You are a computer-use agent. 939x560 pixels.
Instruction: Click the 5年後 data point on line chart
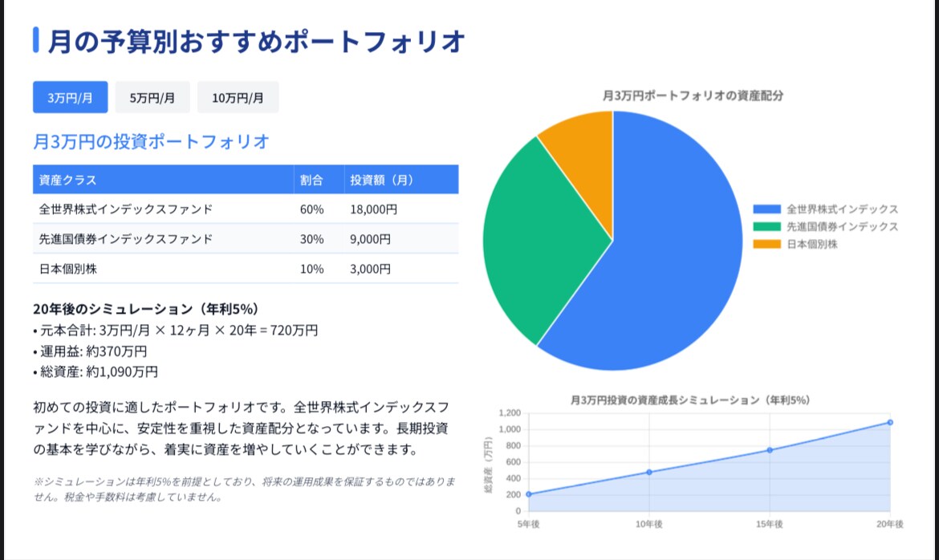click(529, 493)
